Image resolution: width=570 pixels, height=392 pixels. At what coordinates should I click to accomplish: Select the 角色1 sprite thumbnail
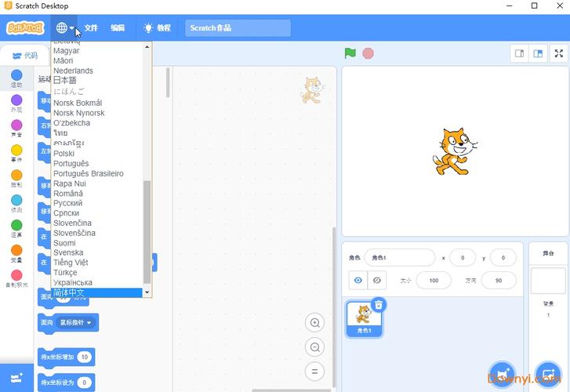click(364, 319)
